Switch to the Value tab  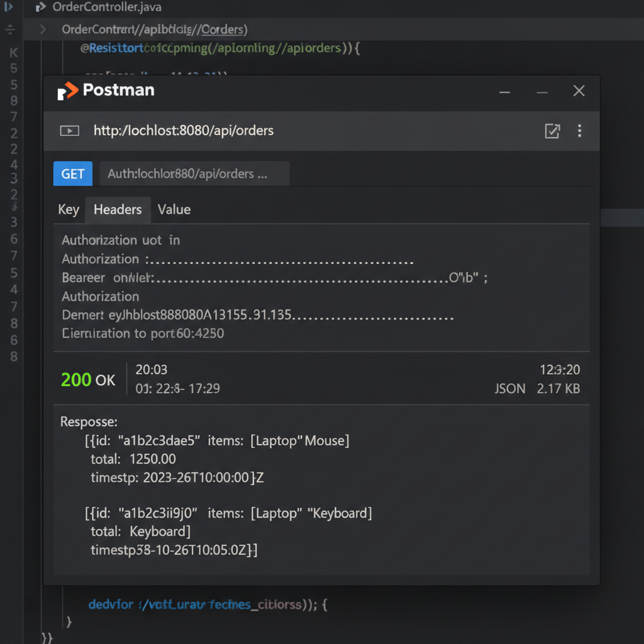click(174, 210)
